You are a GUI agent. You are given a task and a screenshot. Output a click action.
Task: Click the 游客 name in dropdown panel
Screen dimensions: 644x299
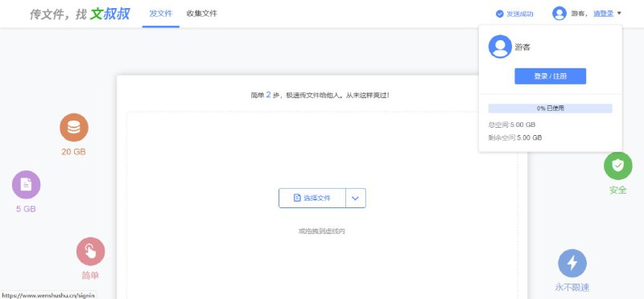point(522,47)
